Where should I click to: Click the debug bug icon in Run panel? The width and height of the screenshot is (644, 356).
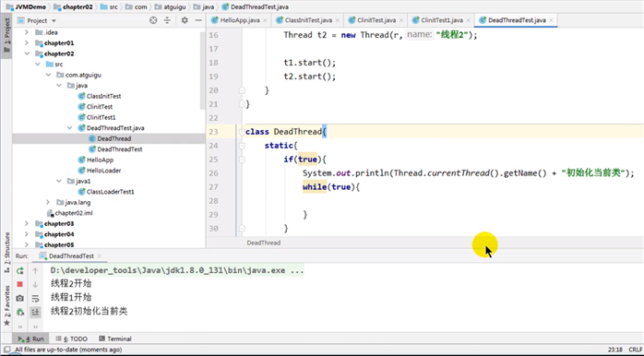coord(19,312)
